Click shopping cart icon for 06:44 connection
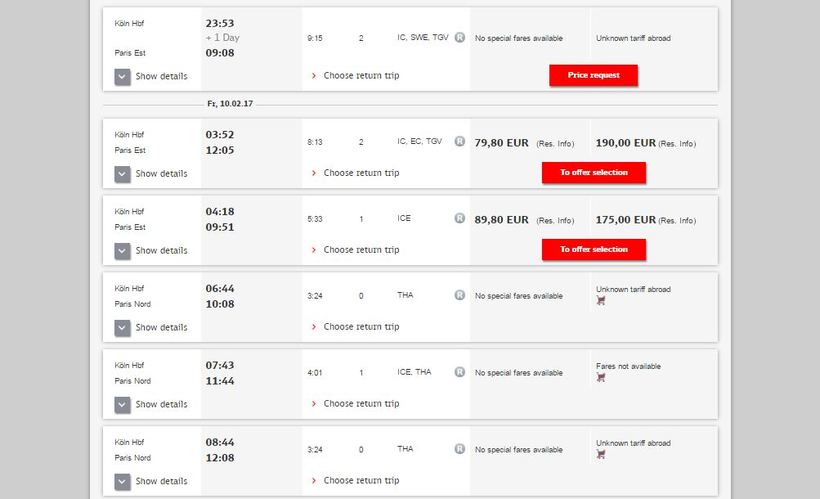This screenshot has height=499, width=820. 601,300
